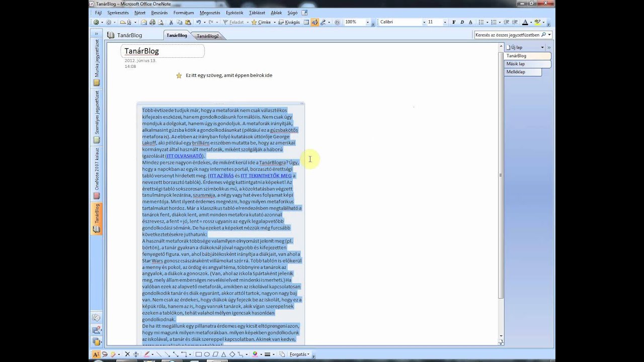The width and height of the screenshot is (644, 362).
Task: Click the star tag beside the note
Action: pyautogui.click(x=179, y=75)
